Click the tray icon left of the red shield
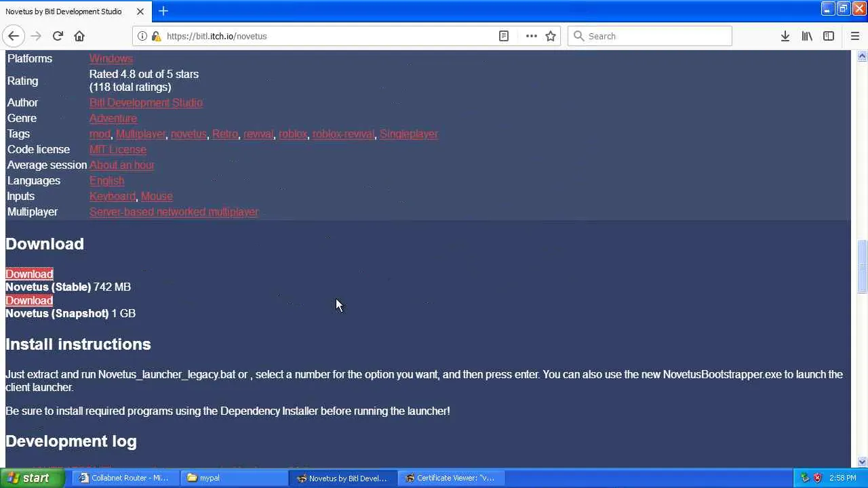This screenshot has width=868, height=488. click(805, 478)
